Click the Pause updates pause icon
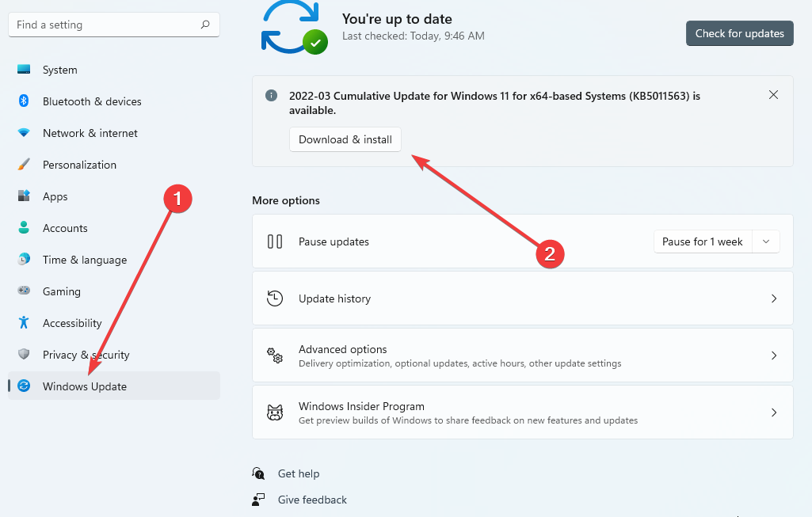 (x=274, y=241)
